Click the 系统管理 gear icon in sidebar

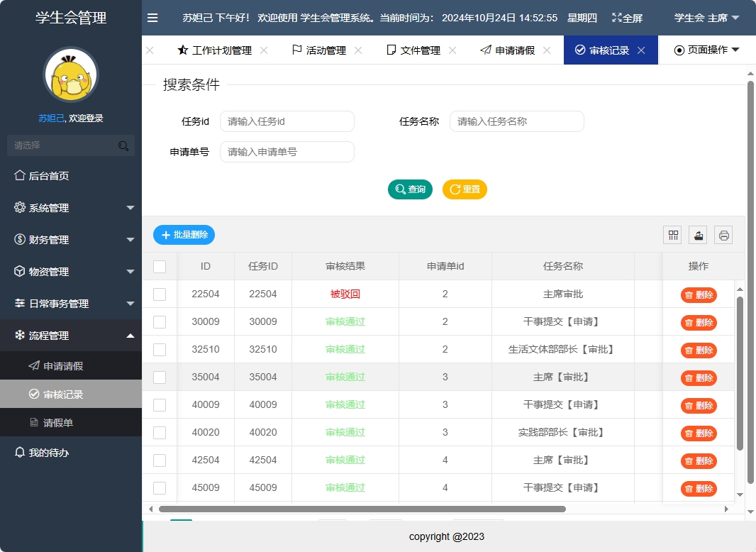21,207
